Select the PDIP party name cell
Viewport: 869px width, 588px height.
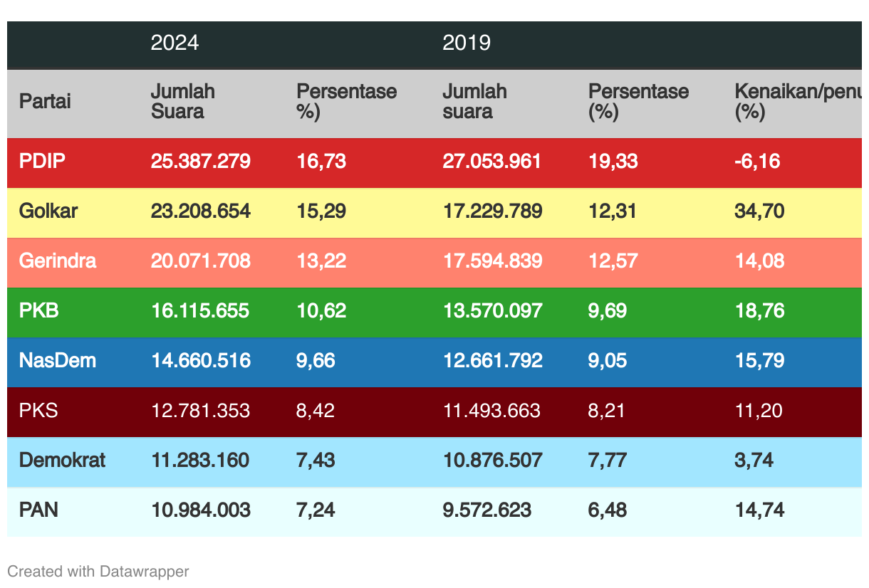[x=42, y=161]
